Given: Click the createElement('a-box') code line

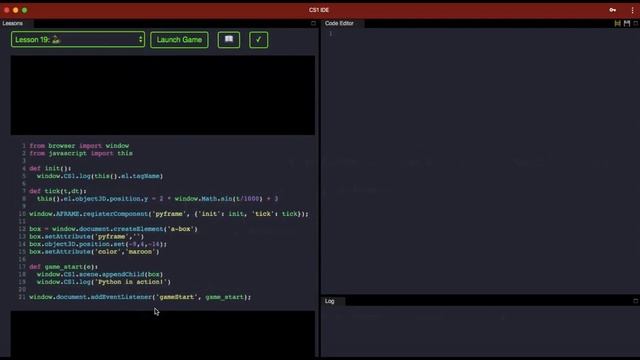Looking at the screenshot, I should [x=113, y=229].
